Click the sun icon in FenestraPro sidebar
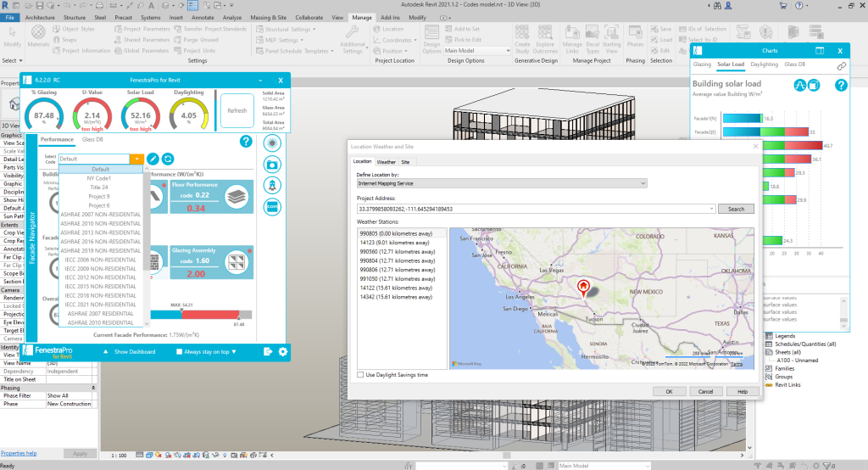This screenshot has height=470, width=868. [272, 143]
